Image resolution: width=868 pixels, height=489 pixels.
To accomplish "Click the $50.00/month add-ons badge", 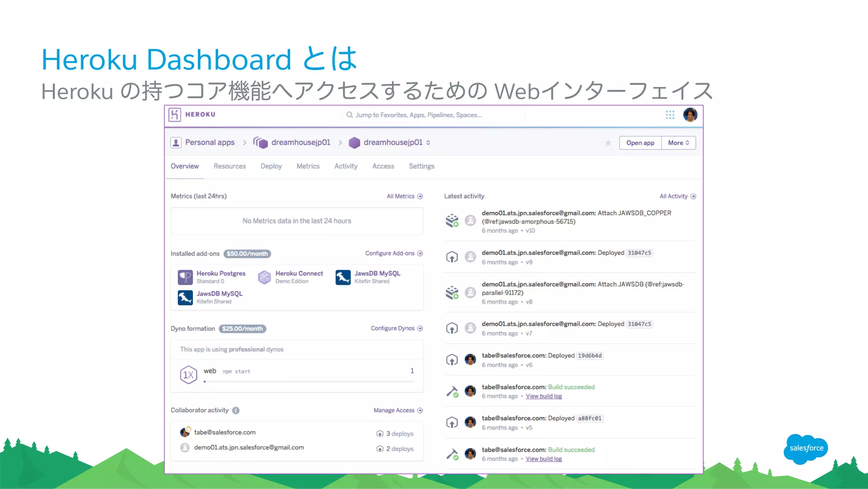I will [x=247, y=254].
